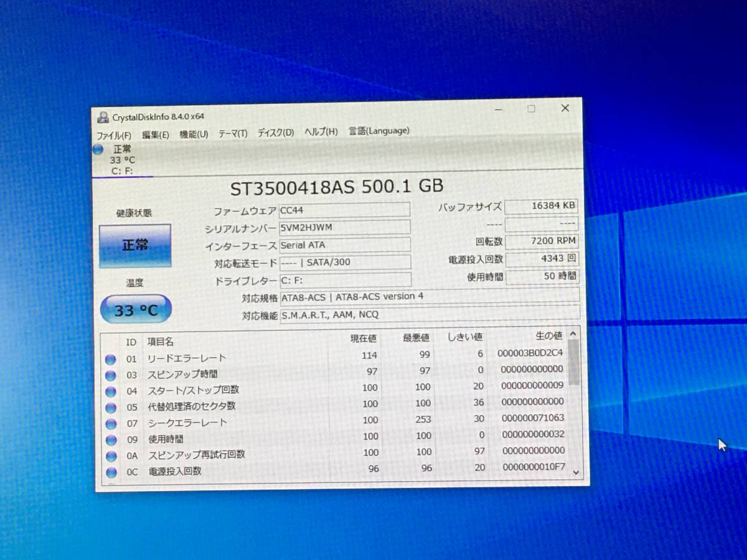This screenshot has width=747, height=560.
Task: Click the CrystalDiskInfo title bar app icon
Action: 103,118
